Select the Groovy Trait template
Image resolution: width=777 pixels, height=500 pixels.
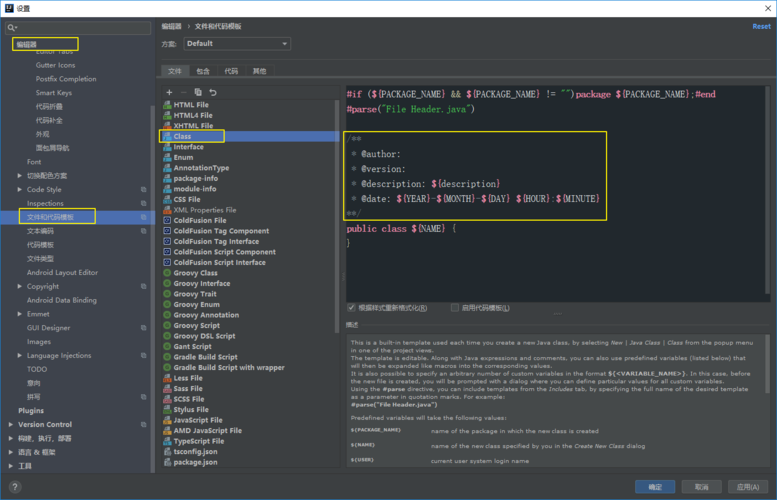click(x=195, y=294)
